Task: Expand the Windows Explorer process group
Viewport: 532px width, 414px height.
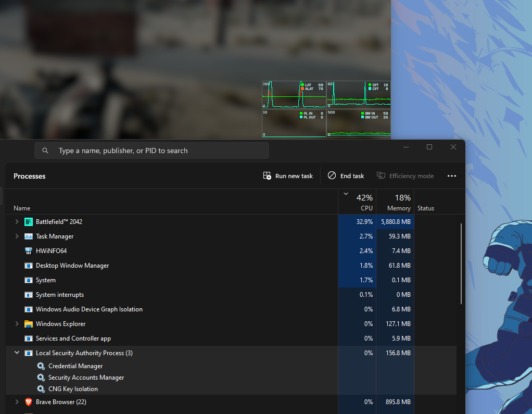Action: click(x=17, y=324)
